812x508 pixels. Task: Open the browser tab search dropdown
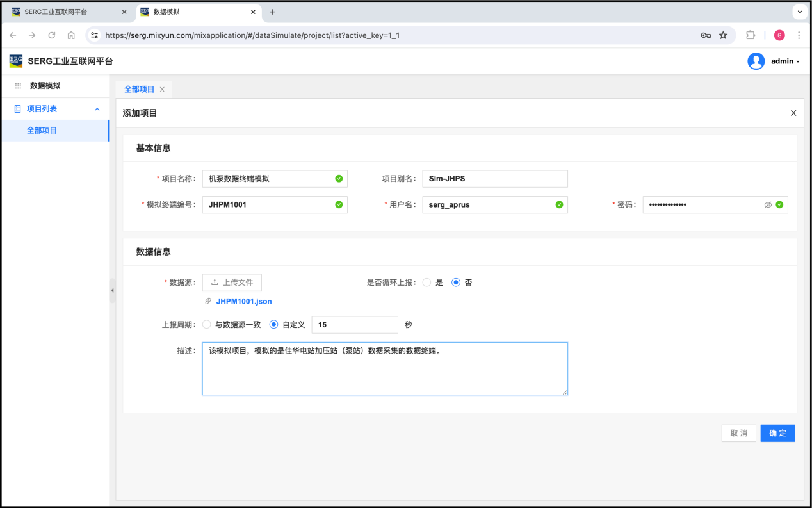click(800, 12)
